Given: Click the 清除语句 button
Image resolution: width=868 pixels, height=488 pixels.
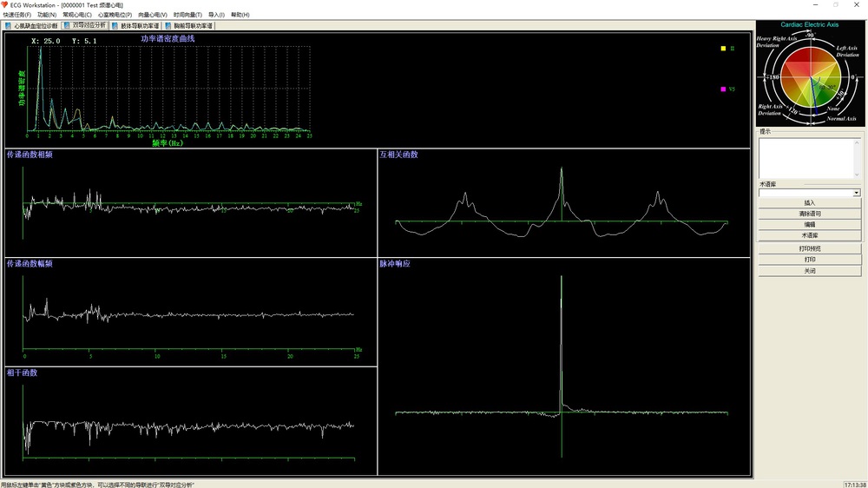Looking at the screenshot, I should pyautogui.click(x=810, y=214).
